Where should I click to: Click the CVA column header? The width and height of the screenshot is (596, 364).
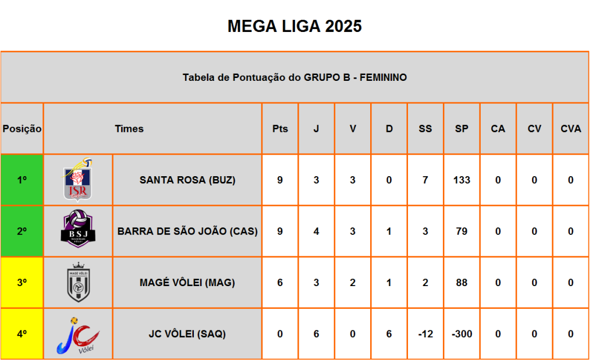[x=570, y=129]
